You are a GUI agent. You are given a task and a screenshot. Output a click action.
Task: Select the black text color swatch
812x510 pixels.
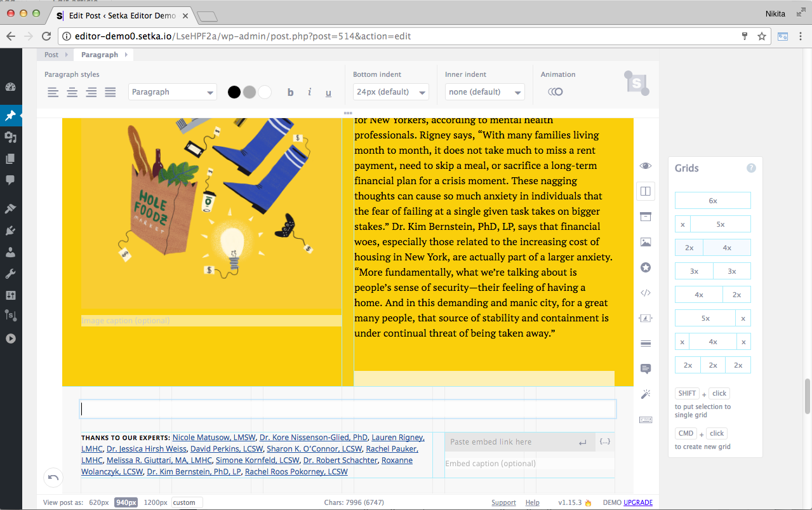(234, 91)
